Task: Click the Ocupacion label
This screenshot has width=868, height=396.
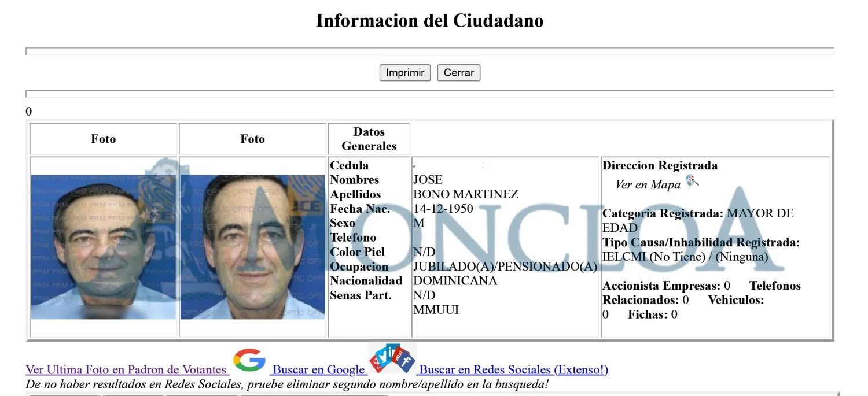Action: (x=359, y=267)
